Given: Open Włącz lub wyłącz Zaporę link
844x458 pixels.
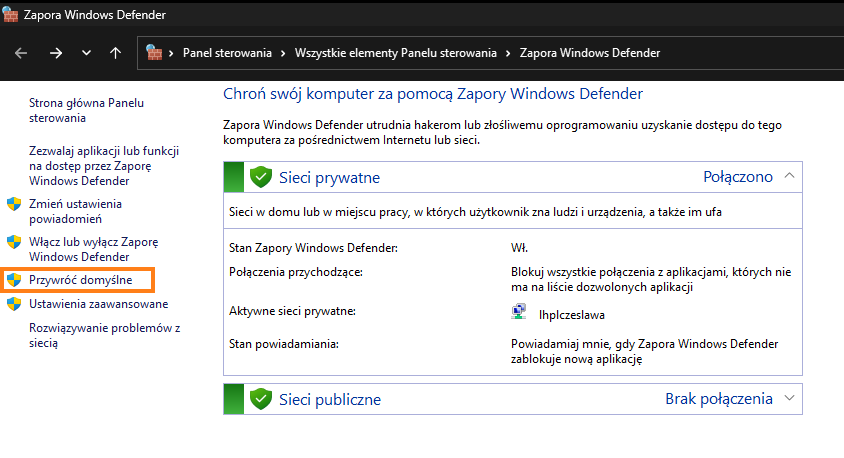Looking at the screenshot, I should (x=94, y=249).
